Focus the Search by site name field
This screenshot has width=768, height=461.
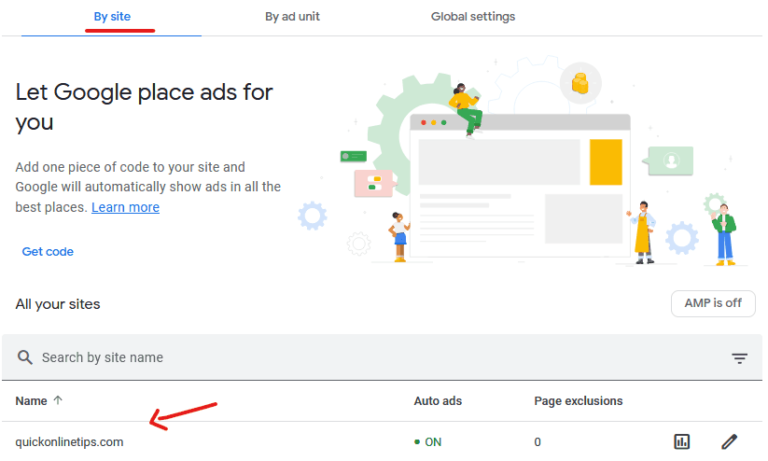pos(382,358)
